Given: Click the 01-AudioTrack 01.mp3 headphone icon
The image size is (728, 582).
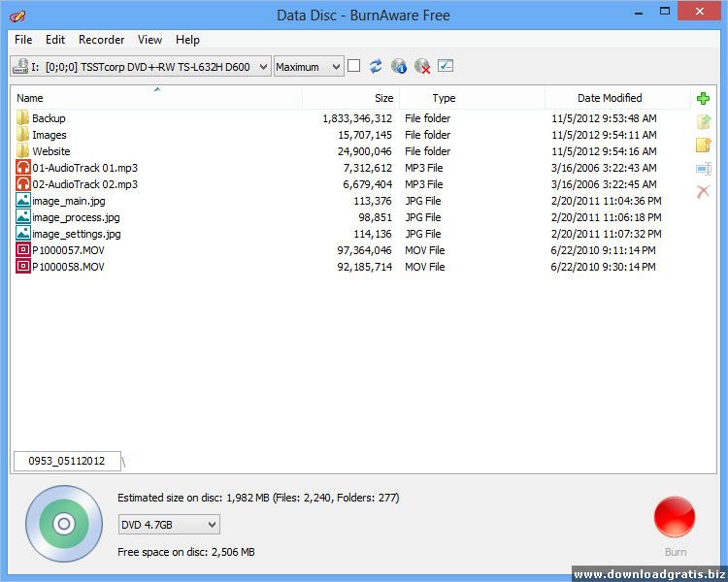Looking at the screenshot, I should pyautogui.click(x=22, y=168).
